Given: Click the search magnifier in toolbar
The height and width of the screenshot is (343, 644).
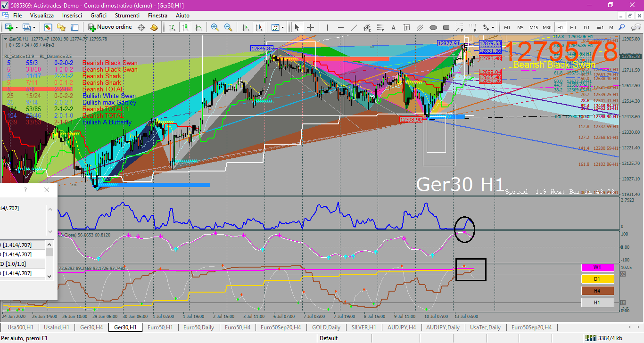Looking at the screenshot, I should pyautogui.click(x=621, y=27).
